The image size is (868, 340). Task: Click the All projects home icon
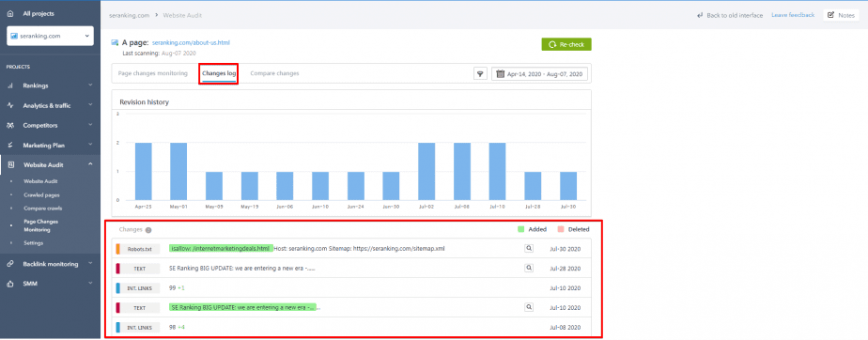coord(10,13)
